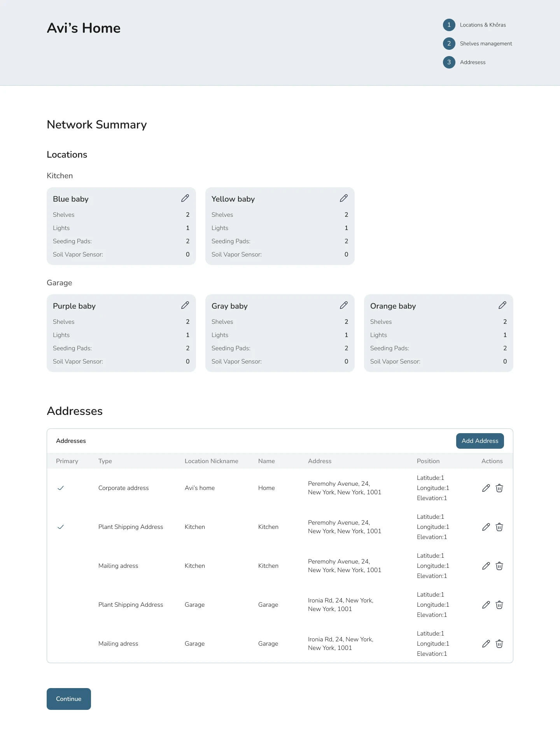This screenshot has height=741, width=560.
Task: Click the Type column header
Action: (x=105, y=461)
